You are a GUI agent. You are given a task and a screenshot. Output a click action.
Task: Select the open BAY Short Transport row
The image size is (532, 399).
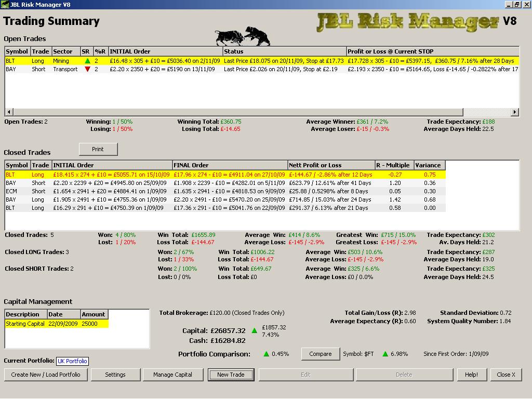click(262, 69)
